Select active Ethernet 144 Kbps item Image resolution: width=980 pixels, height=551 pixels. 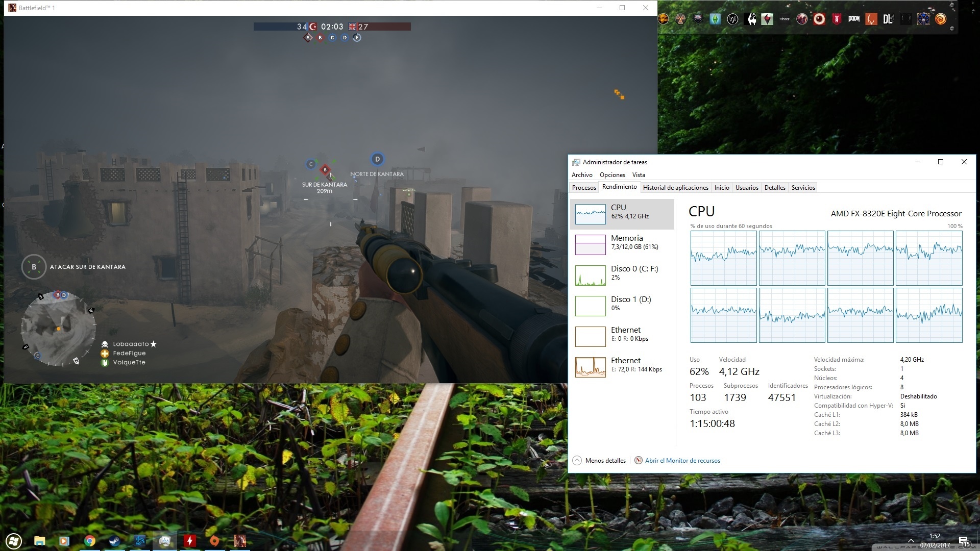[622, 367]
